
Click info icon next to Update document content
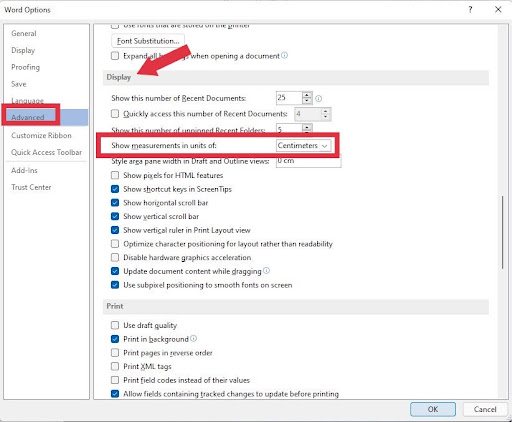point(266,271)
